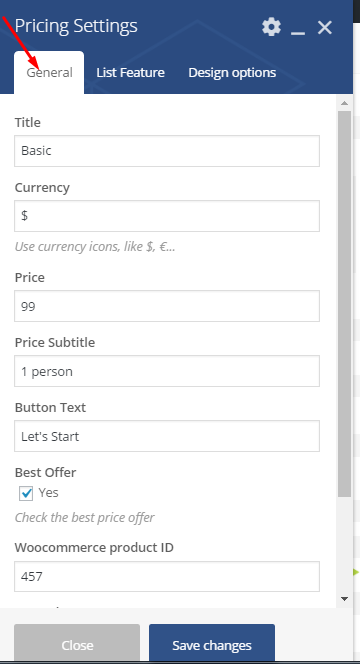Click the Yes label beside Best Offer checkbox
Screen dimensions: 360x664
coord(48,492)
